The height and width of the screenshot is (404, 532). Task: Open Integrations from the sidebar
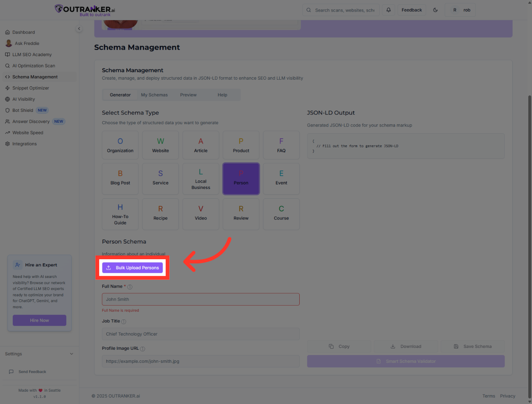(24, 144)
